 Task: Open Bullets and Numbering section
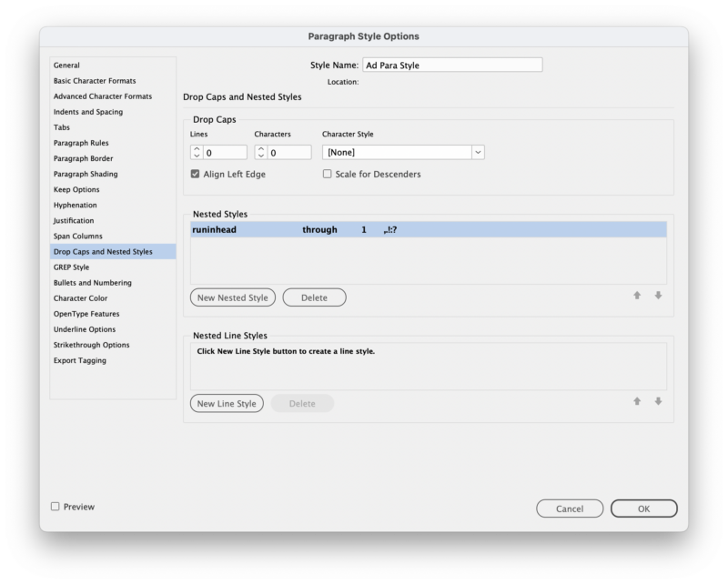[x=113, y=283]
